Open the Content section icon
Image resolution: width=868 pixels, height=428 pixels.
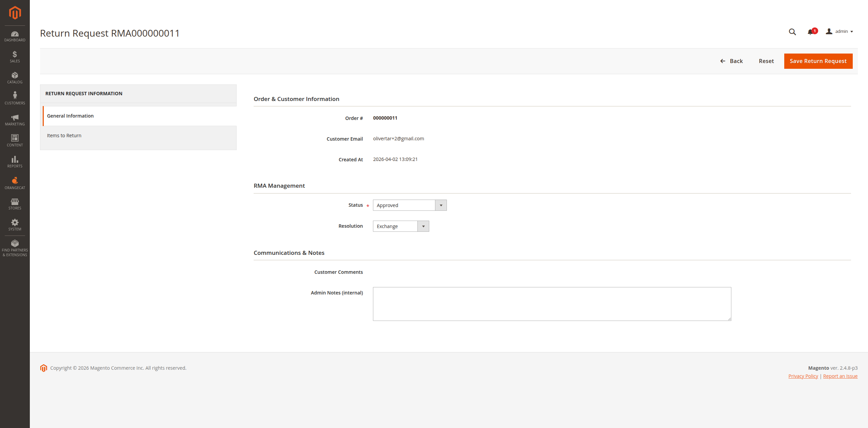(15, 140)
